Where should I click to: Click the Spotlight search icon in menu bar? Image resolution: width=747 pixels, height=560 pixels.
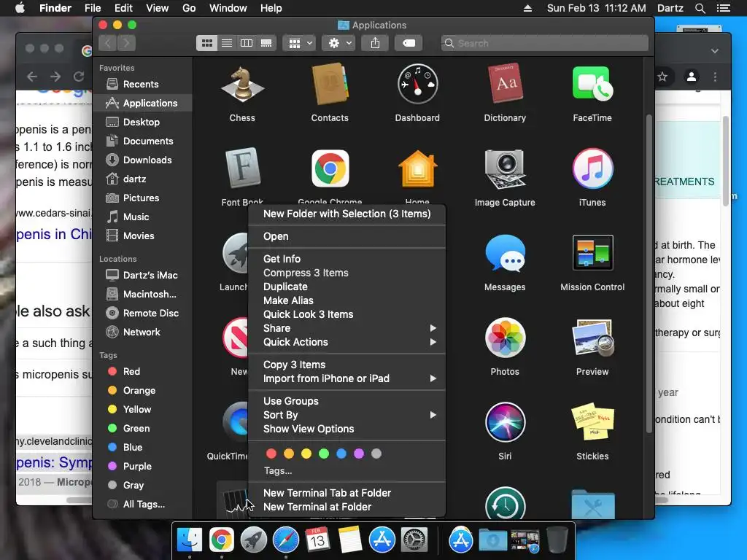700,8
